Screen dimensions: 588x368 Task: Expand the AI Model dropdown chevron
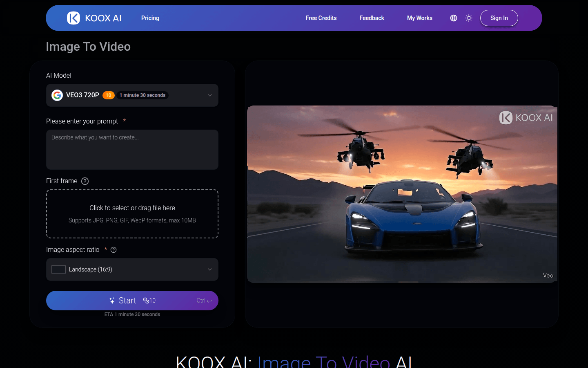point(210,95)
